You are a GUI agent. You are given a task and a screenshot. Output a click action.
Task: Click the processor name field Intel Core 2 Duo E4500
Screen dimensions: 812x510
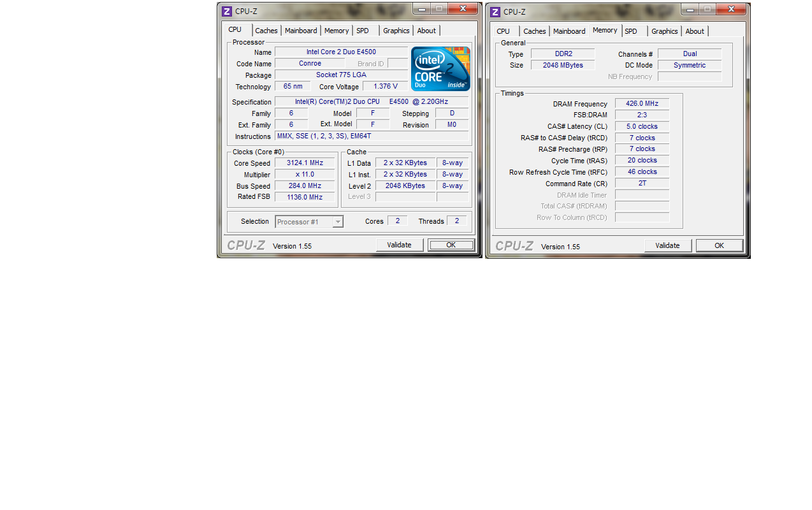coord(342,52)
